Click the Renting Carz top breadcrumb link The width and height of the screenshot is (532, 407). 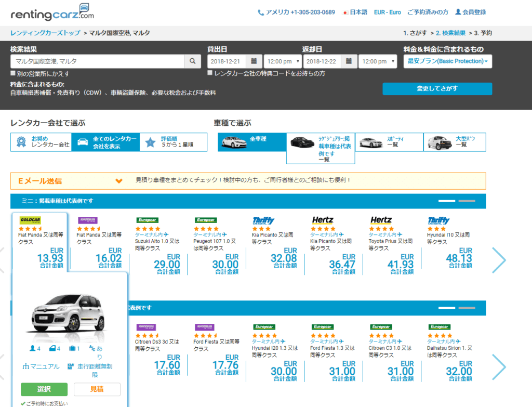point(45,33)
